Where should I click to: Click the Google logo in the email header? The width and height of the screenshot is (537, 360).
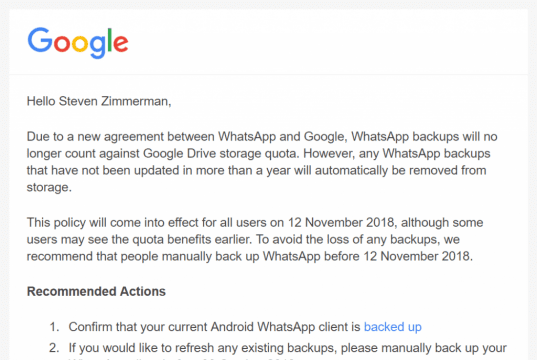click(78, 42)
